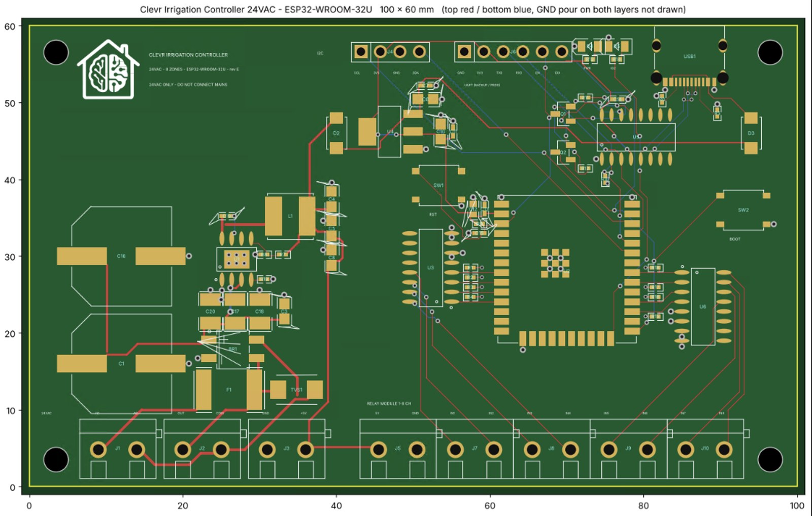Click the house-with-brain Clevr logo
The width and height of the screenshot is (812, 516).
click(x=108, y=69)
